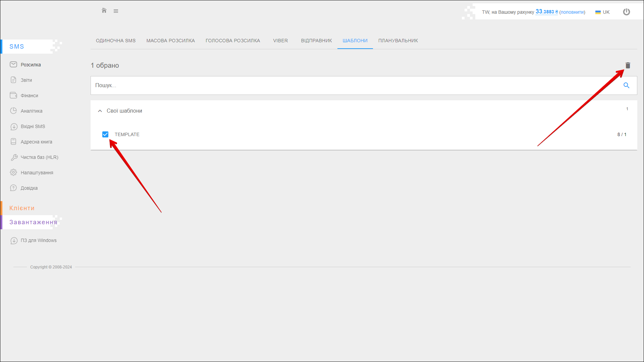Click the поповнити balance link
This screenshot has width=644, height=362.
click(572, 12)
